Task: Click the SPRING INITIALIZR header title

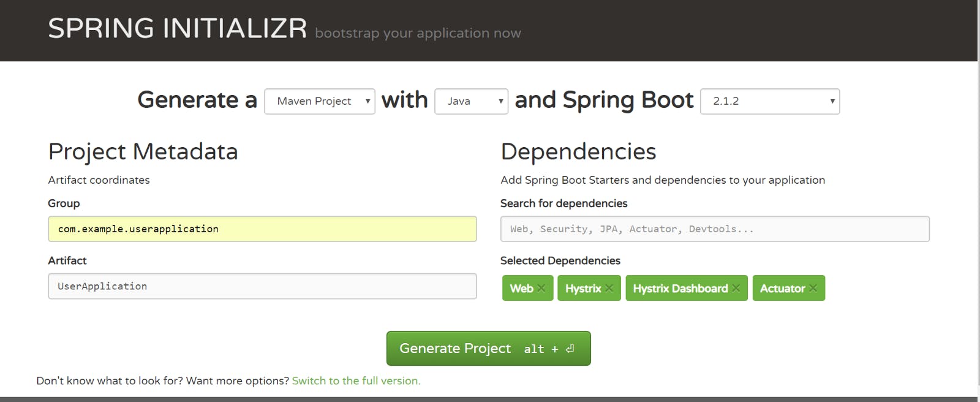Action: pyautogui.click(x=178, y=29)
